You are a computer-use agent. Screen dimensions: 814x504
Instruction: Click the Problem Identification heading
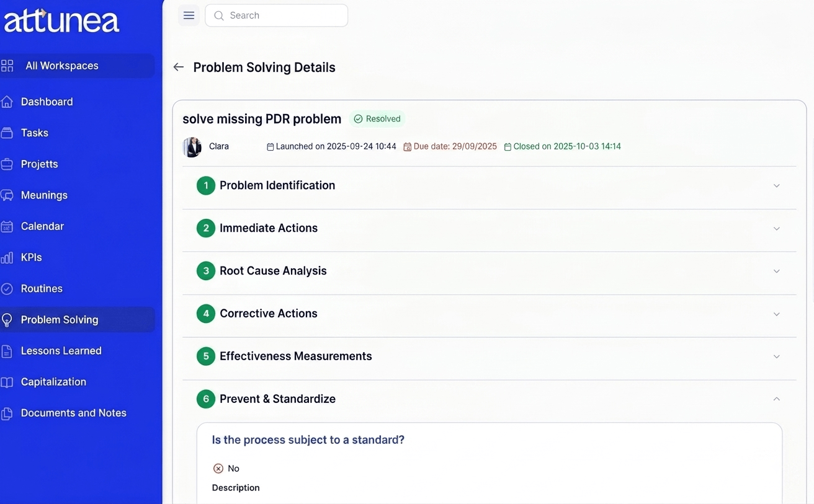click(x=277, y=185)
